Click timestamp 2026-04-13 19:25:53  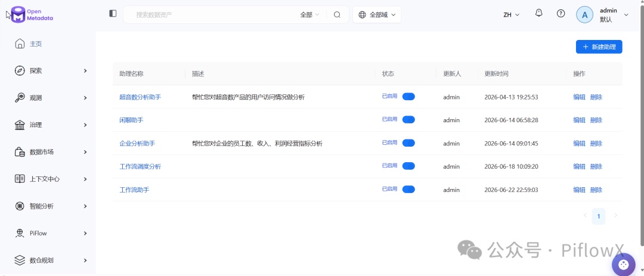pos(512,97)
